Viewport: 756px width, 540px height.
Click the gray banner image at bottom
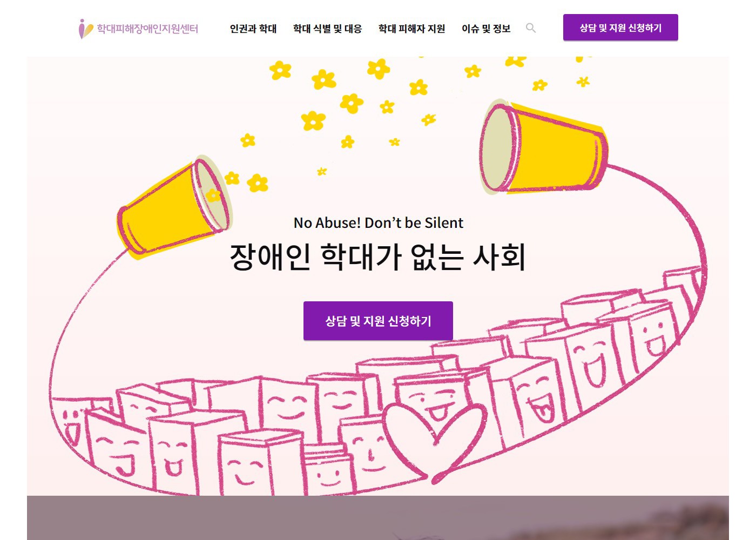click(378, 517)
